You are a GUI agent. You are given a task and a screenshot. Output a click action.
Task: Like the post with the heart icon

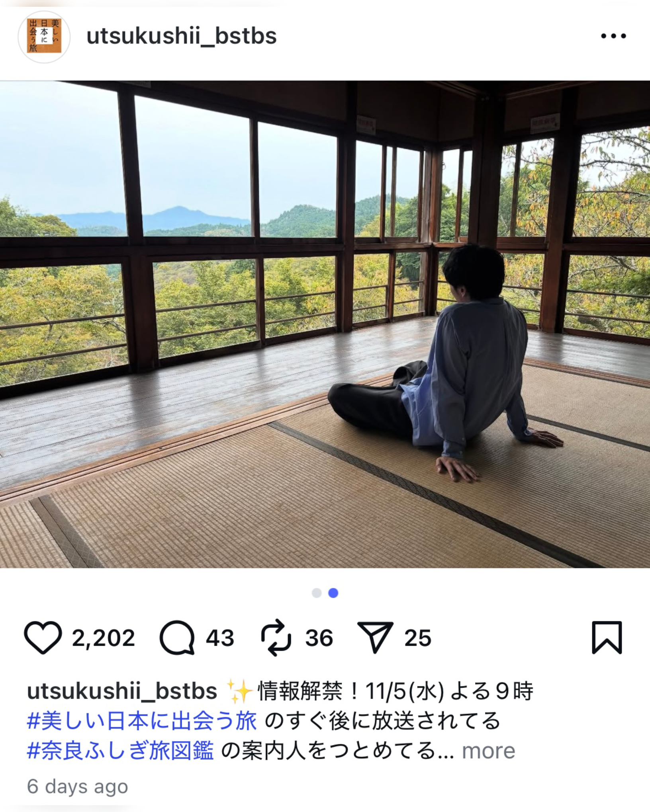(x=43, y=638)
